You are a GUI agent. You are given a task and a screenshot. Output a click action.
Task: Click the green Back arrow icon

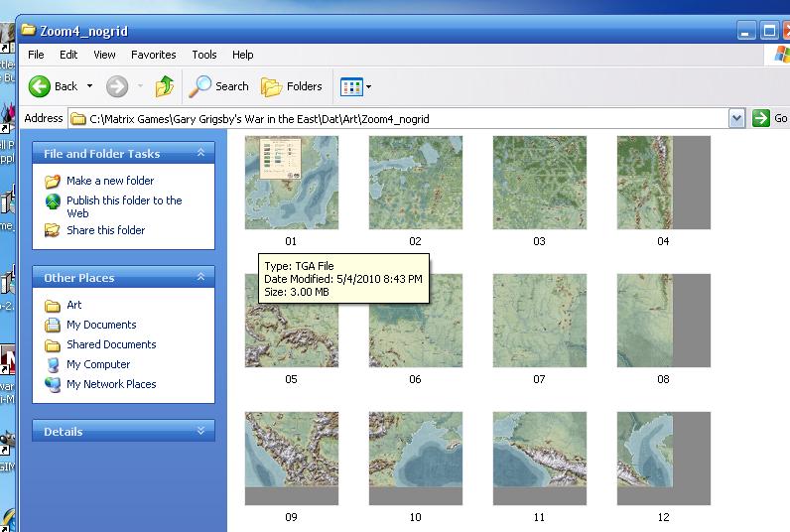(x=40, y=86)
